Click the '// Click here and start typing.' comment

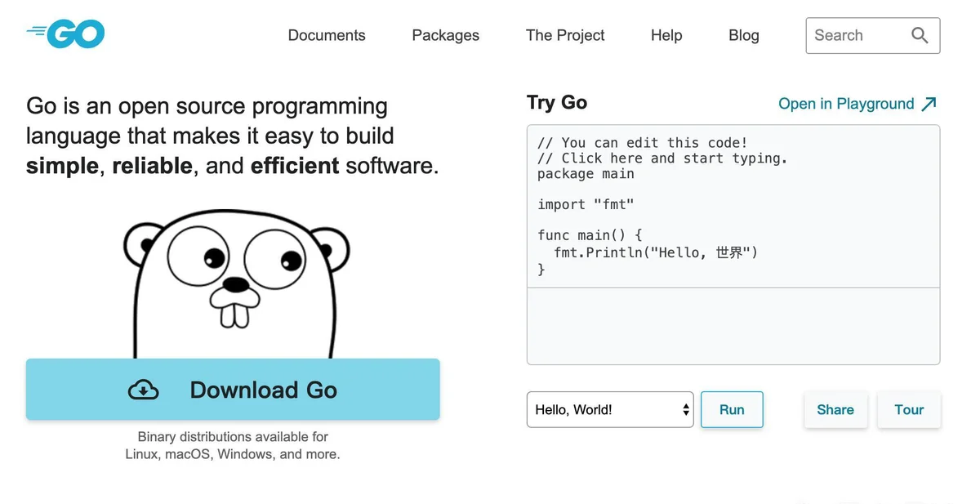(x=662, y=158)
